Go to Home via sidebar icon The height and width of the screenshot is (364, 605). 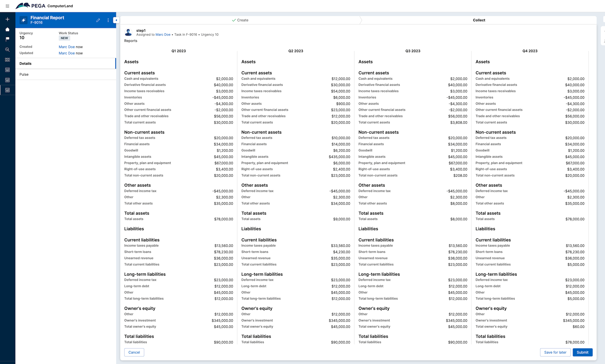tap(8, 30)
